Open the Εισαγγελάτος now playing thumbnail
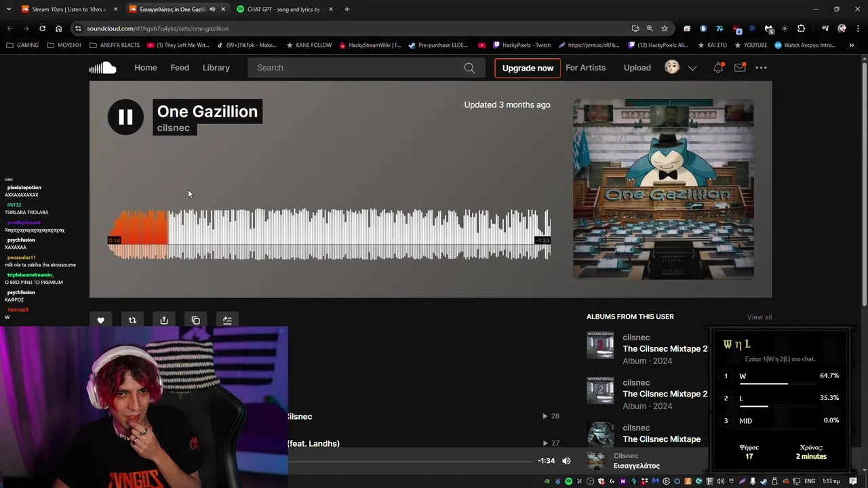The height and width of the screenshot is (488, 868). coord(595,461)
